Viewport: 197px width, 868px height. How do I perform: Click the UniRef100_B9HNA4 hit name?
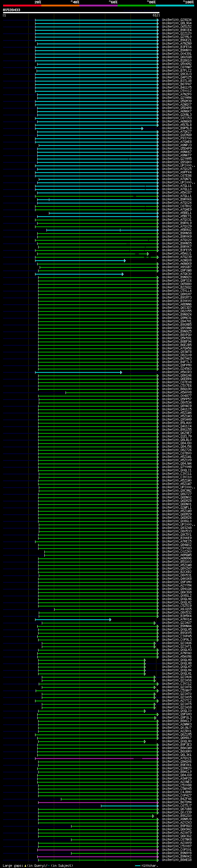point(176,626)
